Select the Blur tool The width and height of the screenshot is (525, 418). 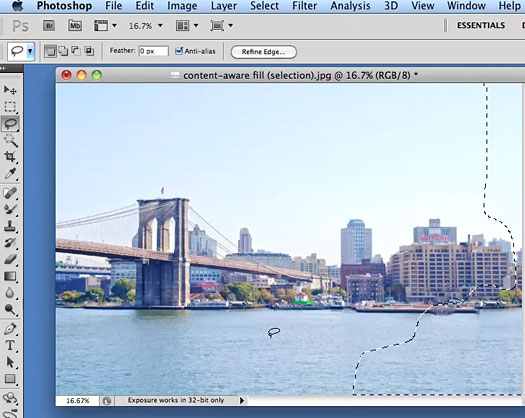tap(10, 293)
